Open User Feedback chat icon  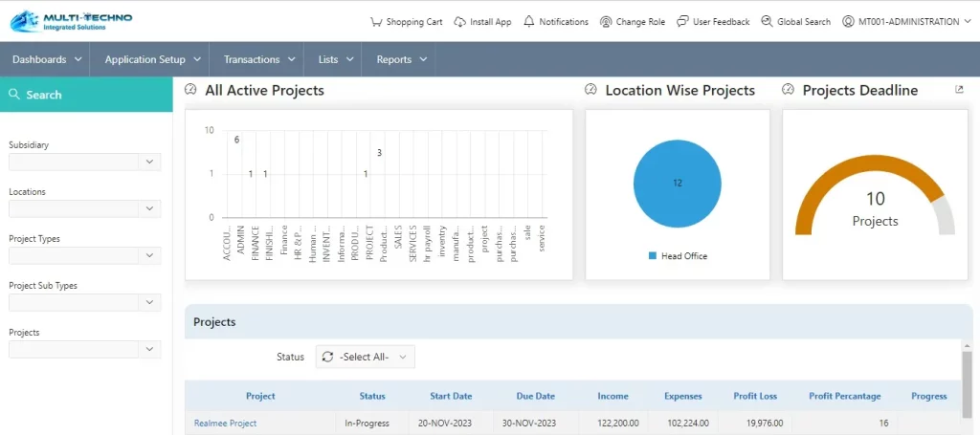(x=681, y=22)
